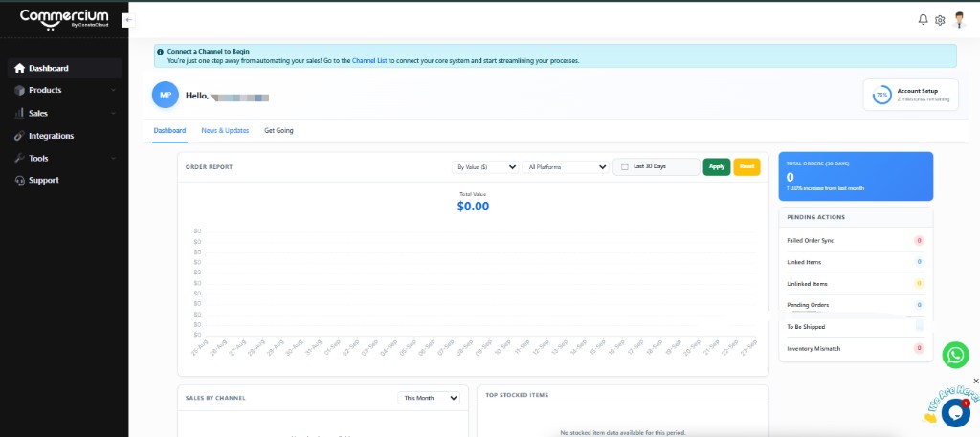Click the MP user initials avatar
980x437 pixels.
165,95
